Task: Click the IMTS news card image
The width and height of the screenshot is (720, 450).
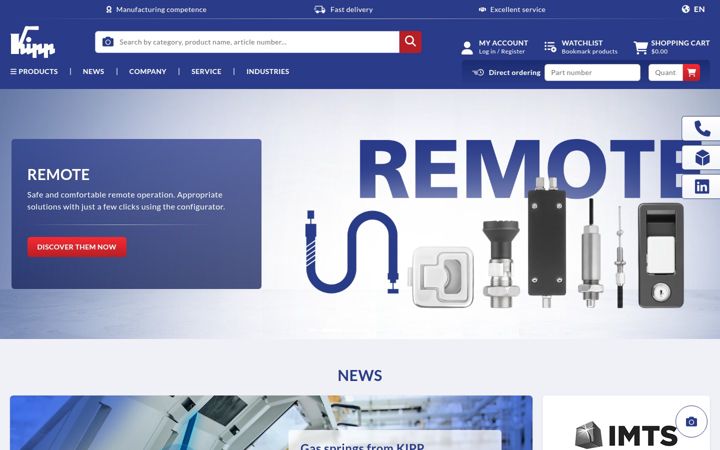Action: 626,423
